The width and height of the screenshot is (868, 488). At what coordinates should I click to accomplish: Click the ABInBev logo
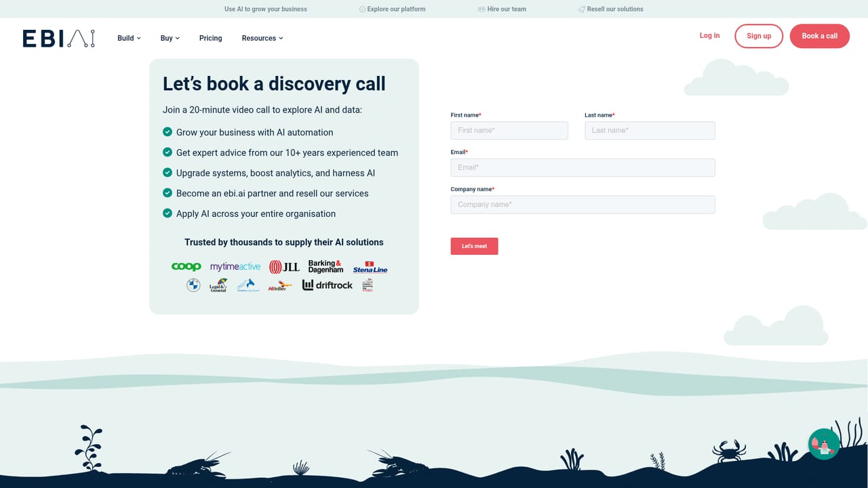279,286
